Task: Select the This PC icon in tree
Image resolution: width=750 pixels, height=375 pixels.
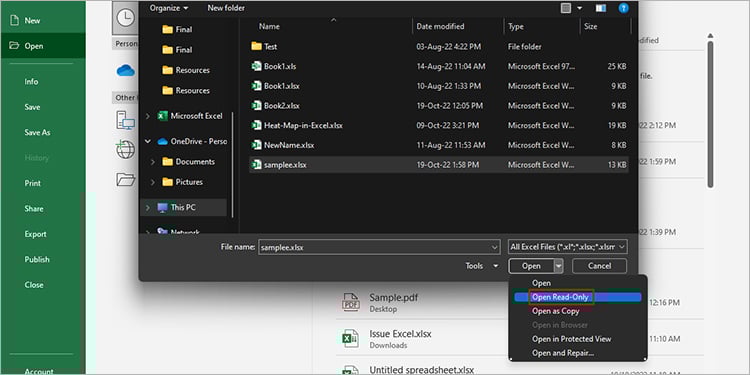Action: click(x=163, y=208)
